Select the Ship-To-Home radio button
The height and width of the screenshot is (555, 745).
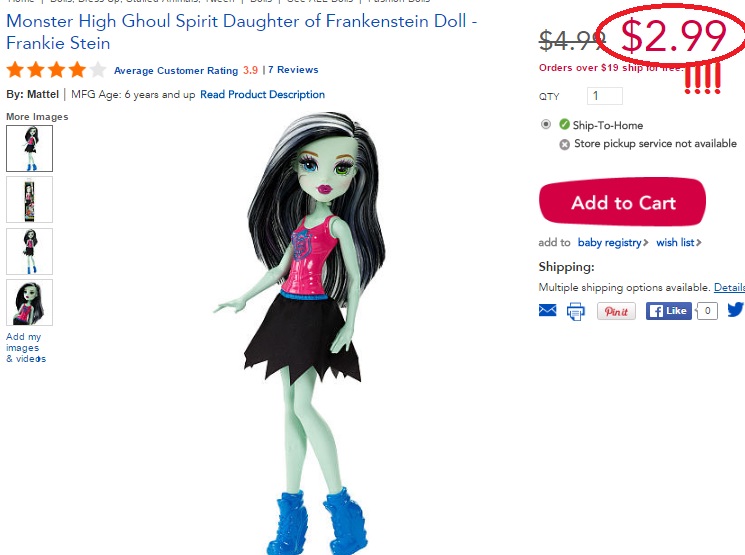tap(546, 124)
